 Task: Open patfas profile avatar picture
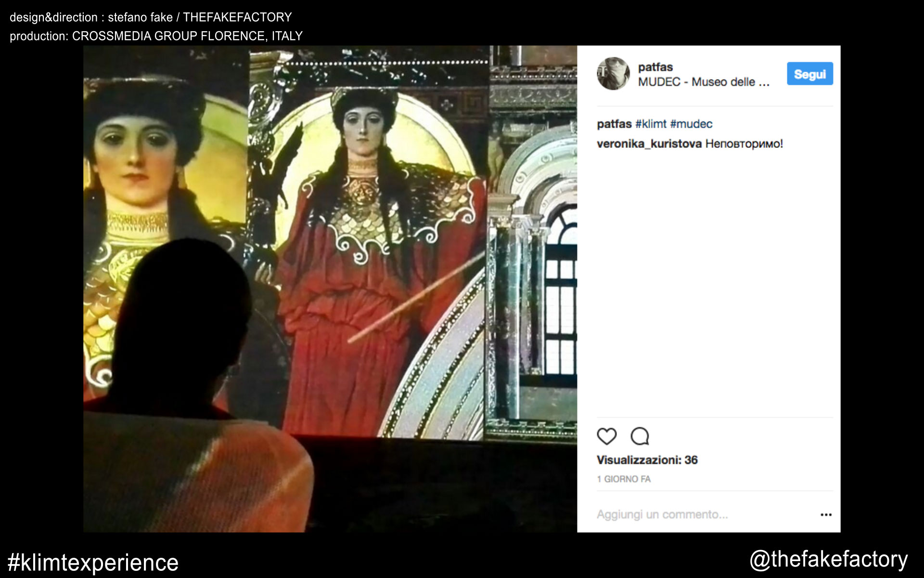tap(613, 74)
